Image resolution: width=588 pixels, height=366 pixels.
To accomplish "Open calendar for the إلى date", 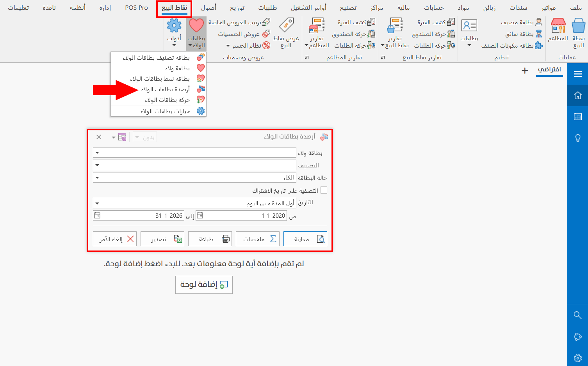I will (97, 215).
